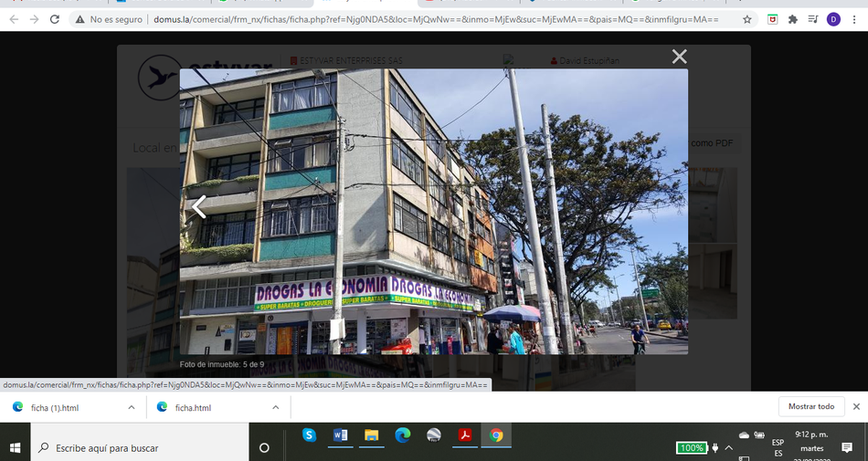Image resolution: width=868 pixels, height=461 pixels.
Task: Open the Windows Start menu
Action: [15, 447]
